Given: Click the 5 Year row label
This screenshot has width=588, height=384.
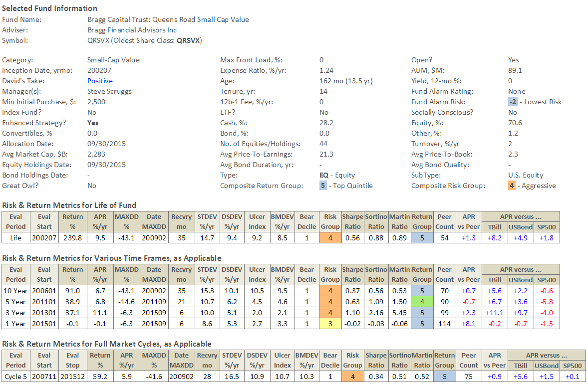Looking at the screenshot, I should (x=16, y=301).
